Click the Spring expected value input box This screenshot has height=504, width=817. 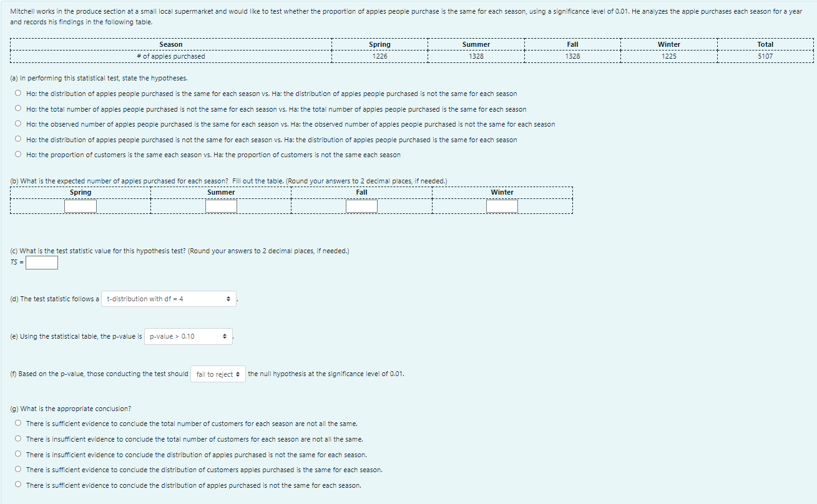pyautogui.click(x=81, y=206)
